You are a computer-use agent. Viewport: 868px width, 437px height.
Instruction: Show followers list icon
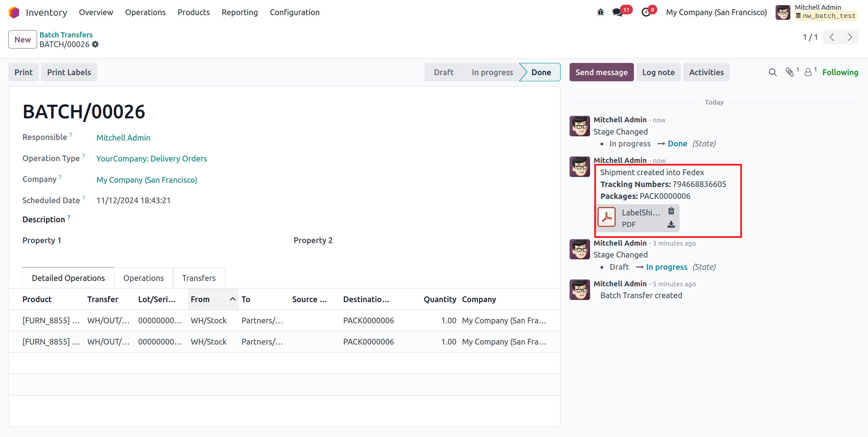(808, 72)
